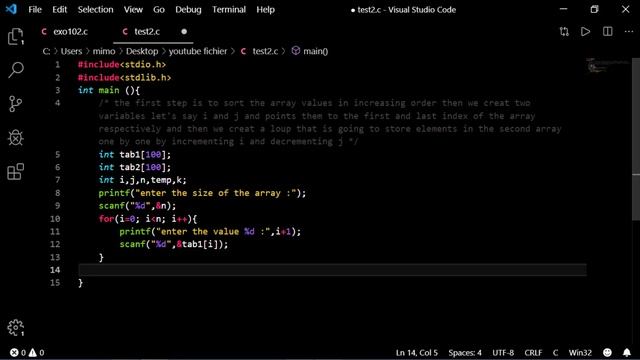Split the editor to the right
The height and width of the screenshot is (360, 640).
coord(607,31)
